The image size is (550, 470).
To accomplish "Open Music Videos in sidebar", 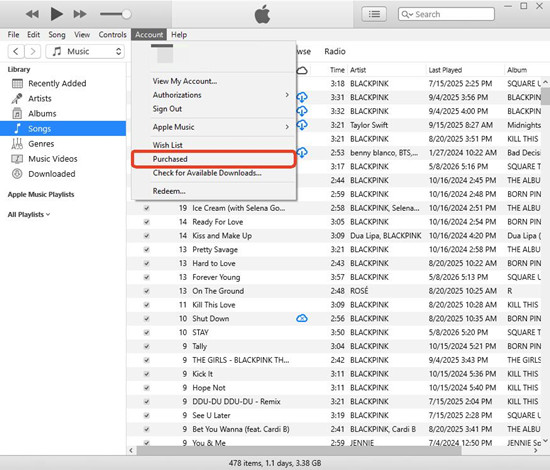I will pyautogui.click(x=53, y=159).
